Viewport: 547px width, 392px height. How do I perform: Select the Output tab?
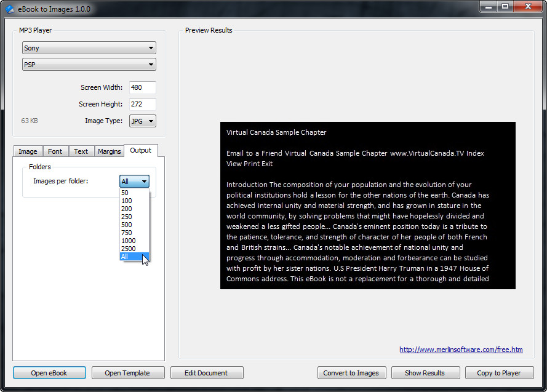click(x=140, y=150)
